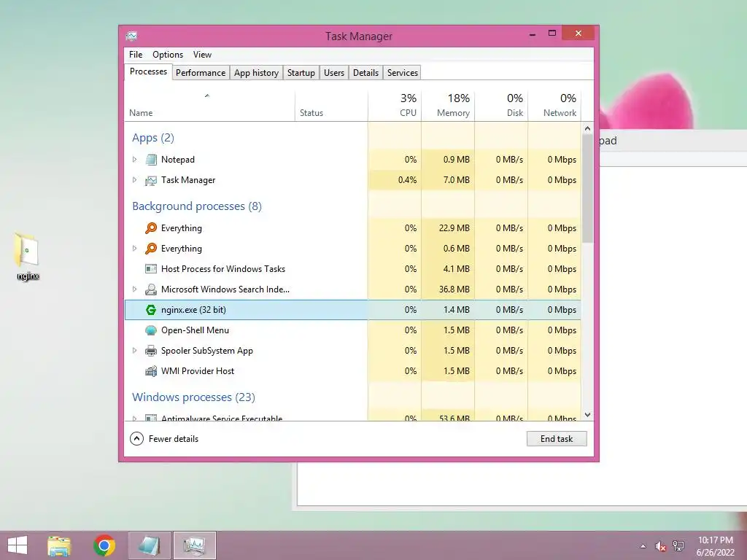Select the Processes tab

148,72
